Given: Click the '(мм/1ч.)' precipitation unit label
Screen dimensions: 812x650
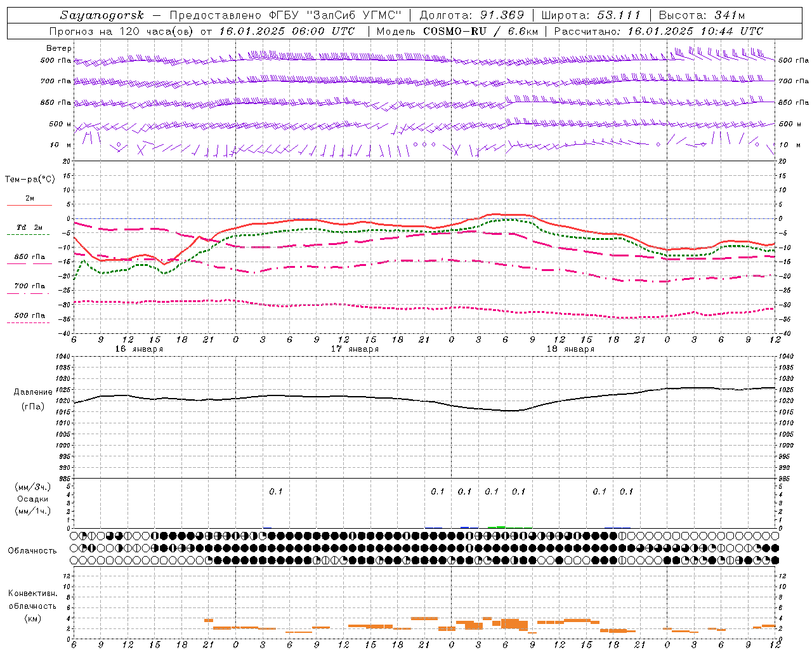Looking at the screenshot, I should click(x=33, y=511).
